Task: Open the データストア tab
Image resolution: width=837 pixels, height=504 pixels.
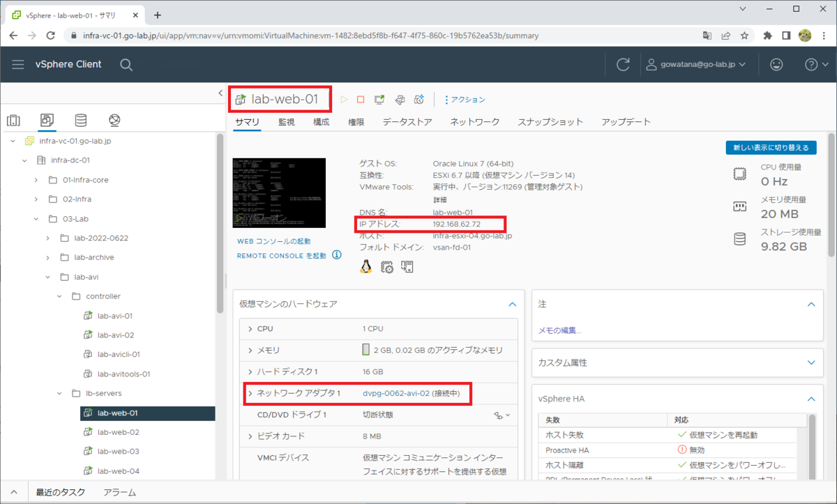Action: (x=407, y=122)
